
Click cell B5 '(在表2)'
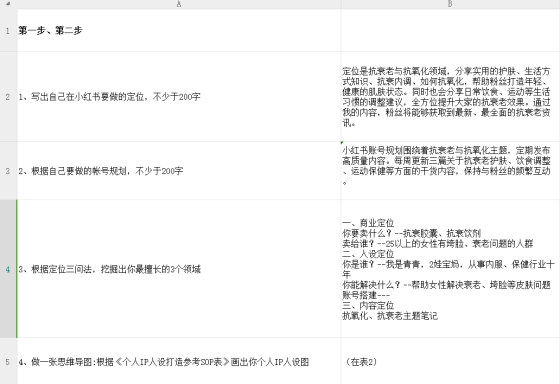[450, 361]
